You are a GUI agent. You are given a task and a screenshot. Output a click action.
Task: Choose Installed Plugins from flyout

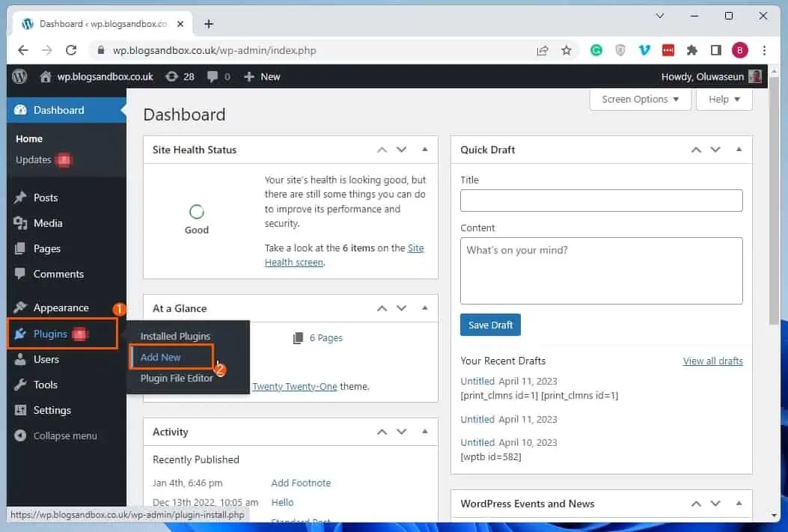coord(175,336)
